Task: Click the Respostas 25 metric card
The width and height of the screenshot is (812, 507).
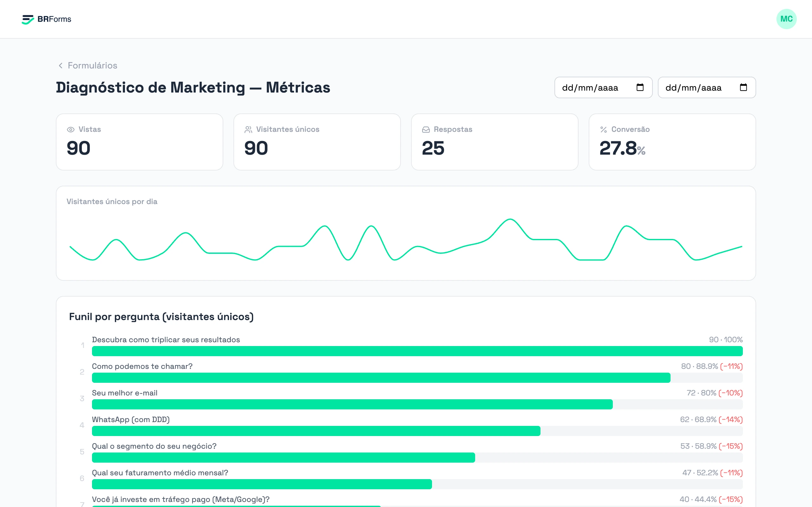Action: pyautogui.click(x=494, y=142)
